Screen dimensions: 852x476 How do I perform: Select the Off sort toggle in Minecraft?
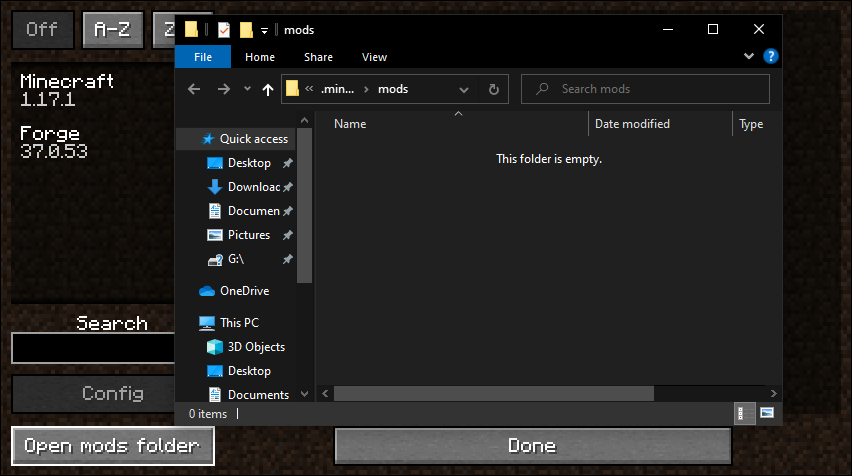click(x=42, y=29)
